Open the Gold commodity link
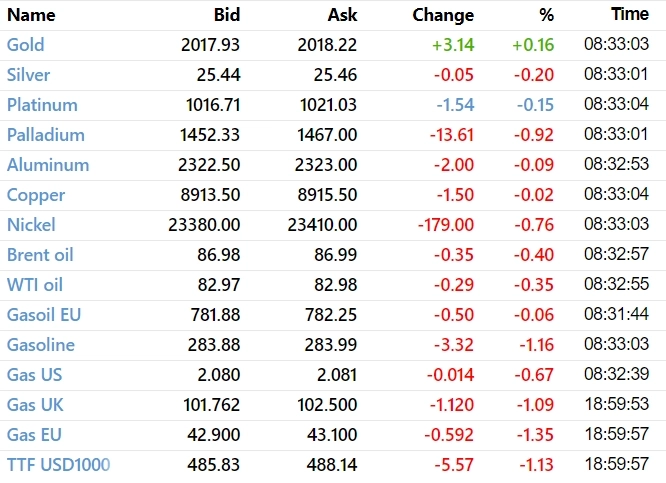 click(25, 45)
